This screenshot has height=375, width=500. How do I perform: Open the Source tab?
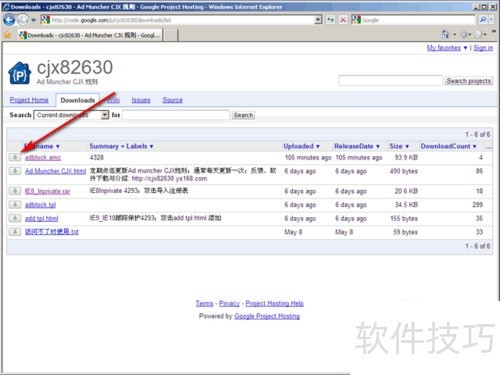[173, 100]
